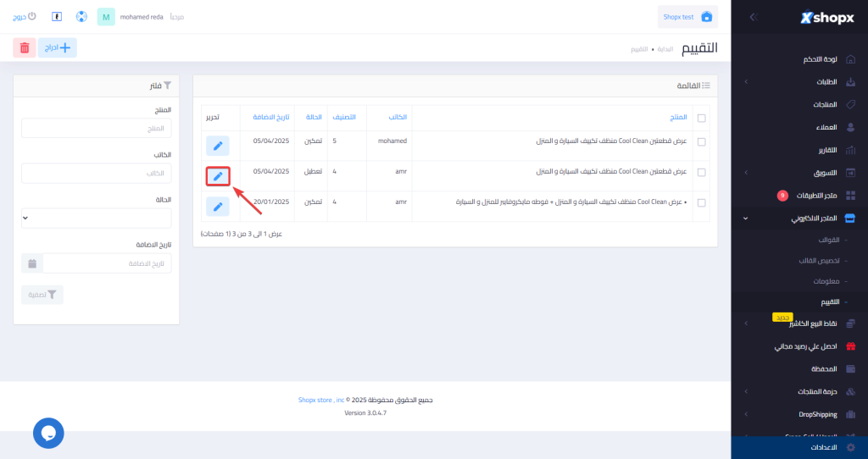Viewport: 868px width, 459px height.
Task: Check the box for mohamed's review row
Action: [701, 142]
